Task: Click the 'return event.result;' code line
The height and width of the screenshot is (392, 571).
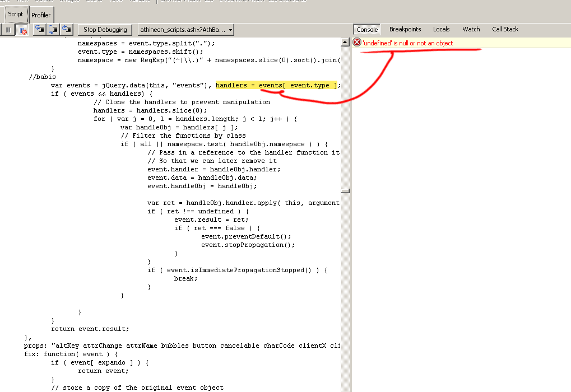Action: click(90, 329)
